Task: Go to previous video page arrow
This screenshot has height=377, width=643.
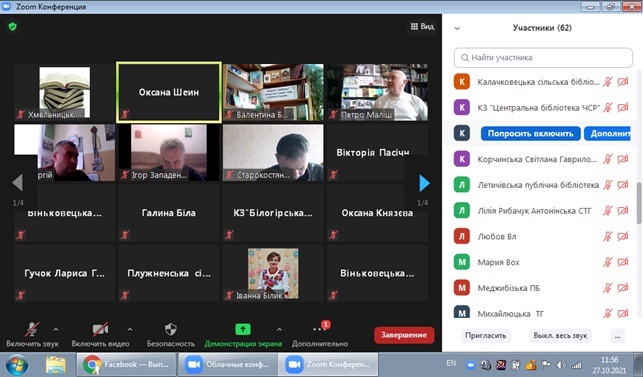Action: (x=18, y=183)
